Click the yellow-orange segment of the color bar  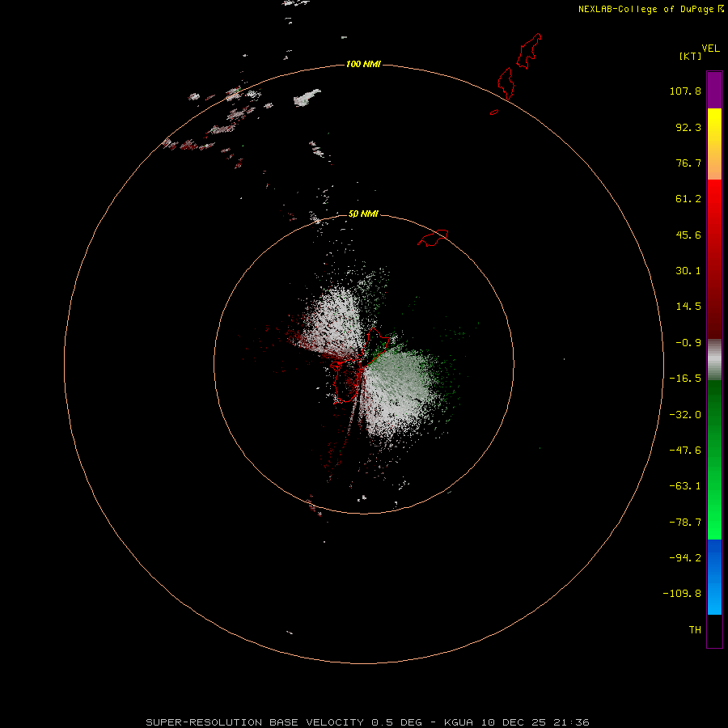714,144
